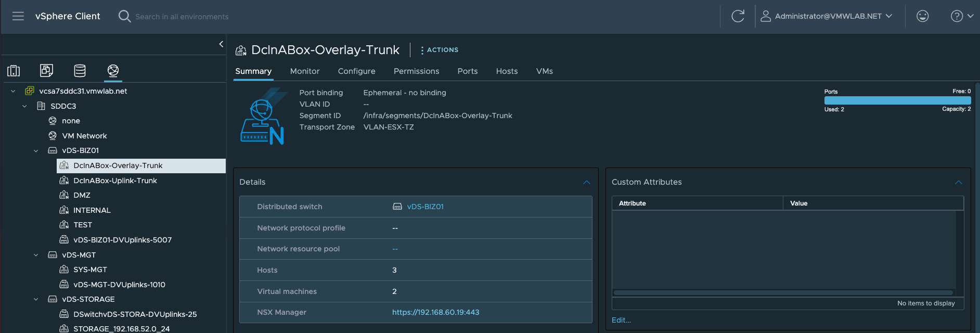Screen dimensions: 980x333
Task: Click the DcInABox-Uplink-Trunk portgroup icon
Action: (64, 181)
